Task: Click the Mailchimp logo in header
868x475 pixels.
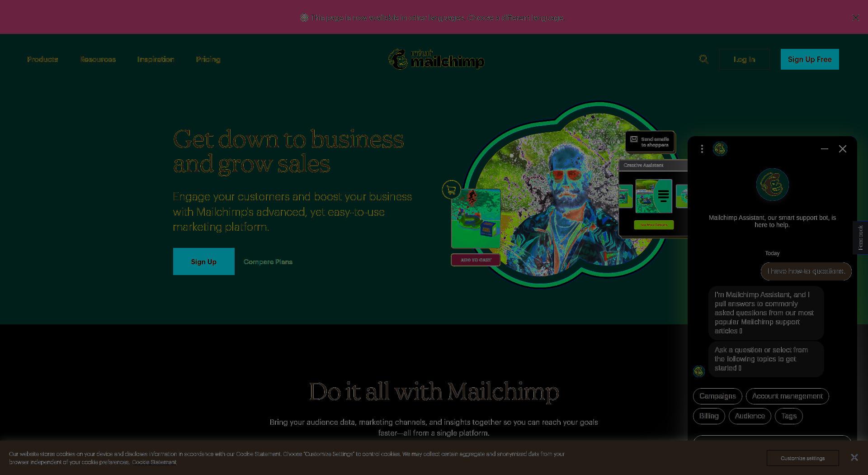Action: click(x=436, y=59)
